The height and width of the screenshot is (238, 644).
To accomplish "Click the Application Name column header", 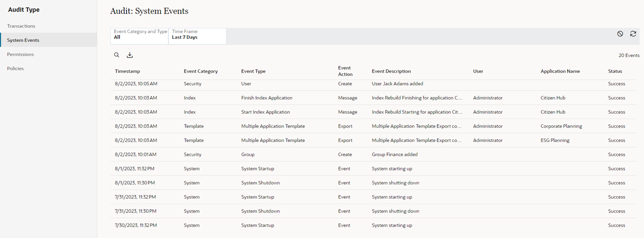I will click(560, 71).
